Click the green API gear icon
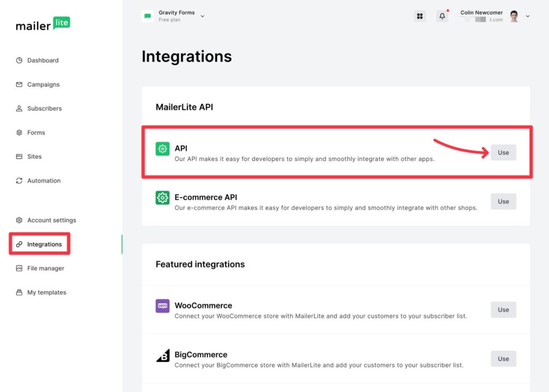This screenshot has width=549, height=392. (162, 149)
